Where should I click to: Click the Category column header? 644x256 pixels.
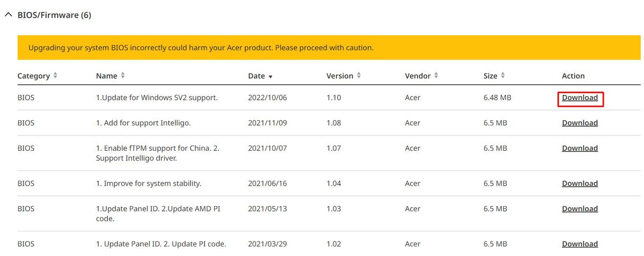coord(34,76)
